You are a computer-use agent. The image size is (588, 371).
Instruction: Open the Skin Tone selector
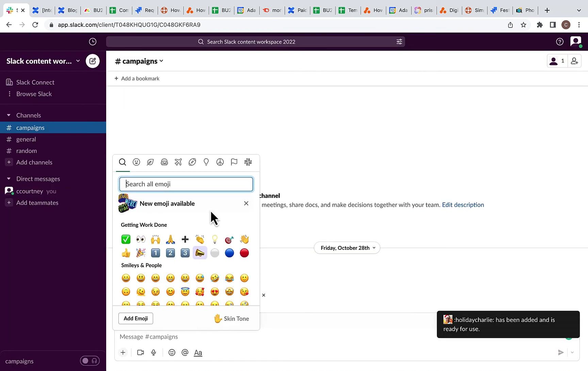(x=231, y=319)
